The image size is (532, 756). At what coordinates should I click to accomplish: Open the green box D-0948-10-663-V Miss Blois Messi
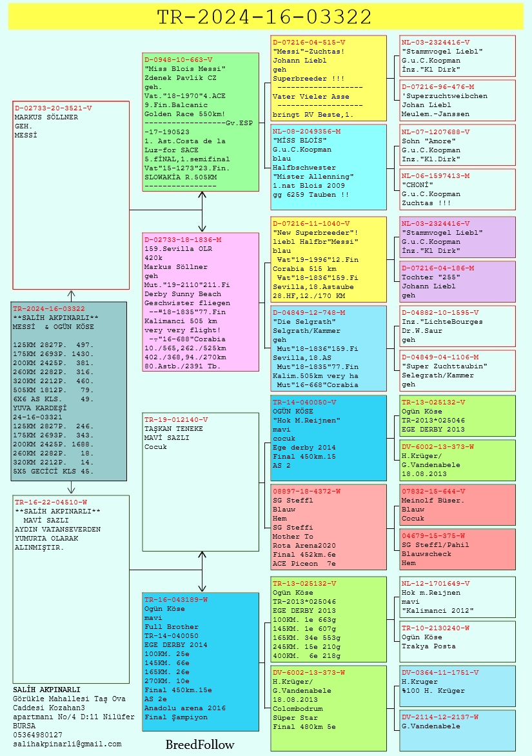(x=201, y=122)
